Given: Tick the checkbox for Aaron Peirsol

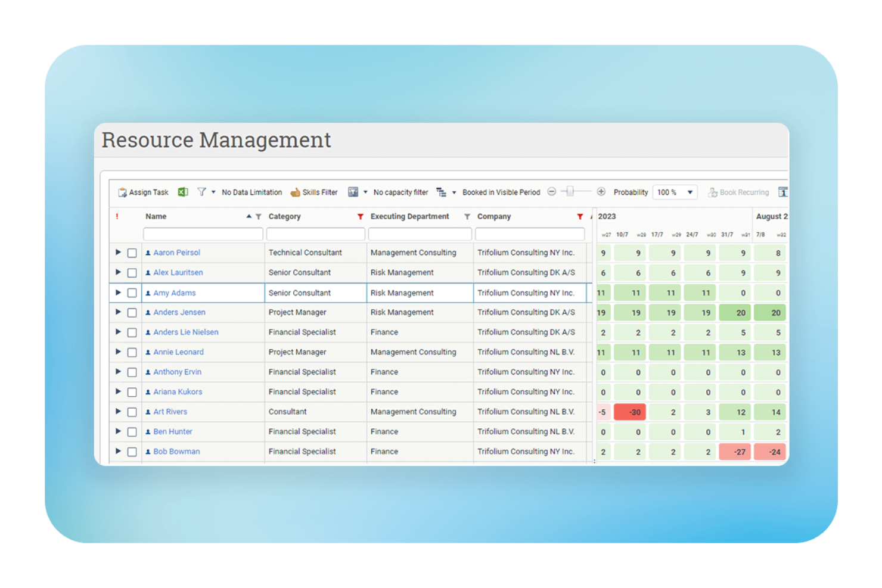Looking at the screenshot, I should [x=132, y=253].
